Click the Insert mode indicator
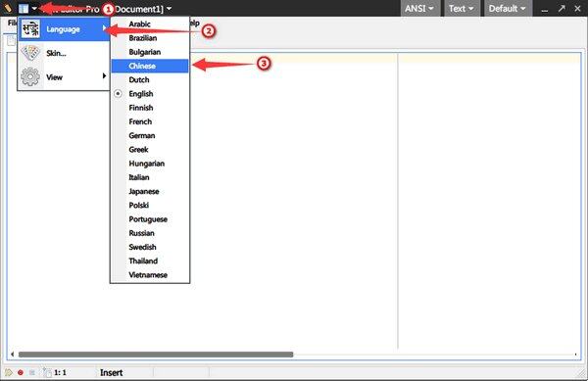588x381 pixels. pyautogui.click(x=112, y=372)
